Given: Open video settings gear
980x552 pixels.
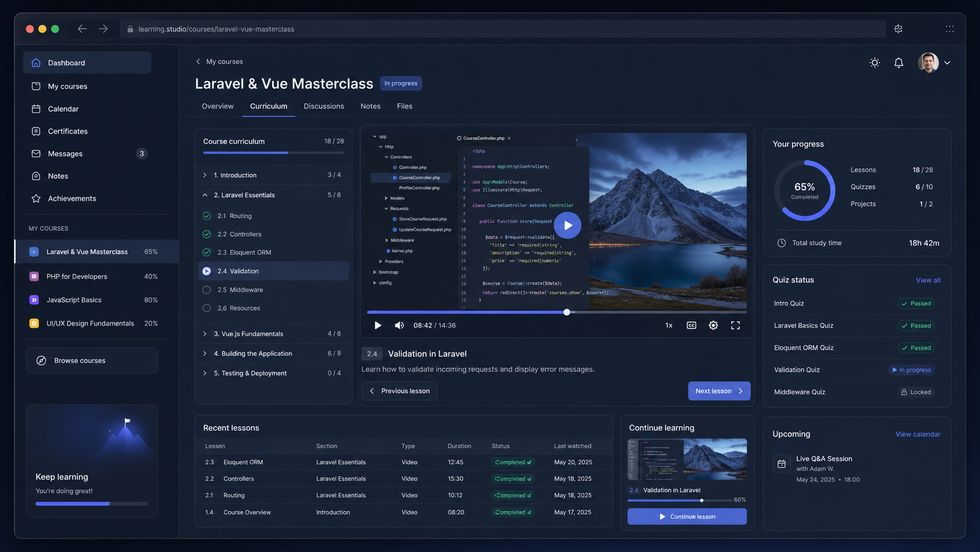Looking at the screenshot, I should click(x=713, y=326).
